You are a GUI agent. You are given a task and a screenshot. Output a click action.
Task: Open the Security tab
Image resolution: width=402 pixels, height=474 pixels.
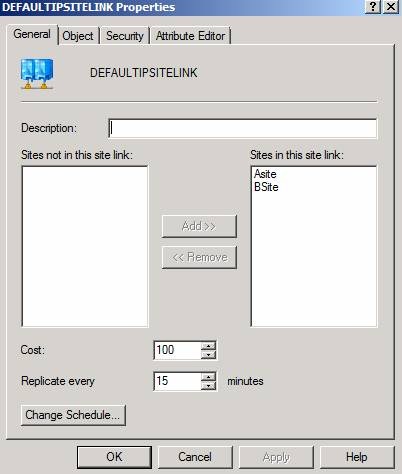click(x=125, y=36)
